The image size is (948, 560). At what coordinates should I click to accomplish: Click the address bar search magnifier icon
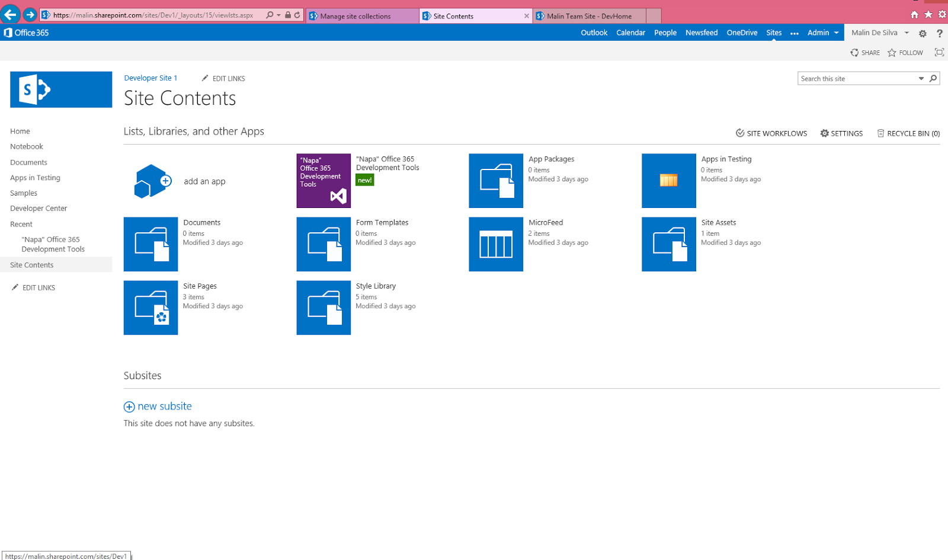coord(270,15)
